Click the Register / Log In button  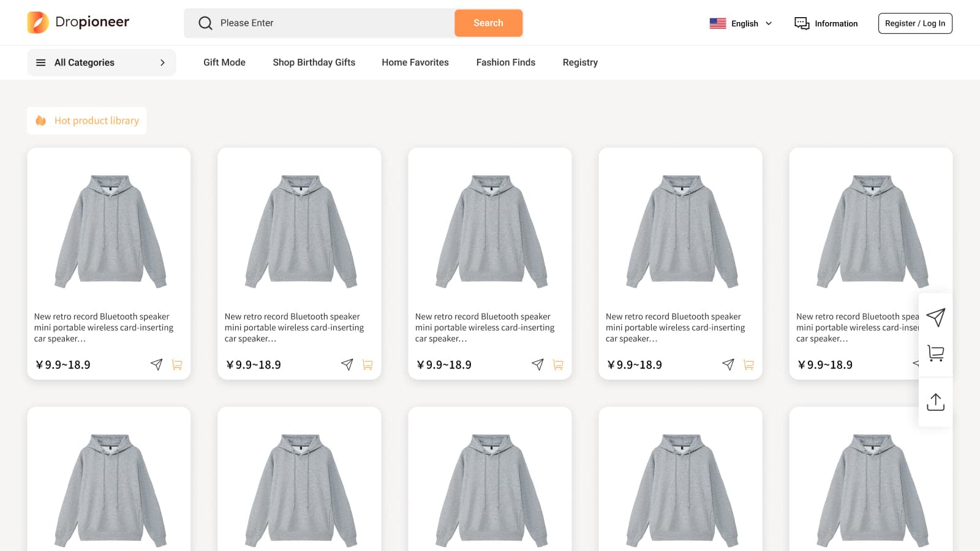(x=914, y=23)
